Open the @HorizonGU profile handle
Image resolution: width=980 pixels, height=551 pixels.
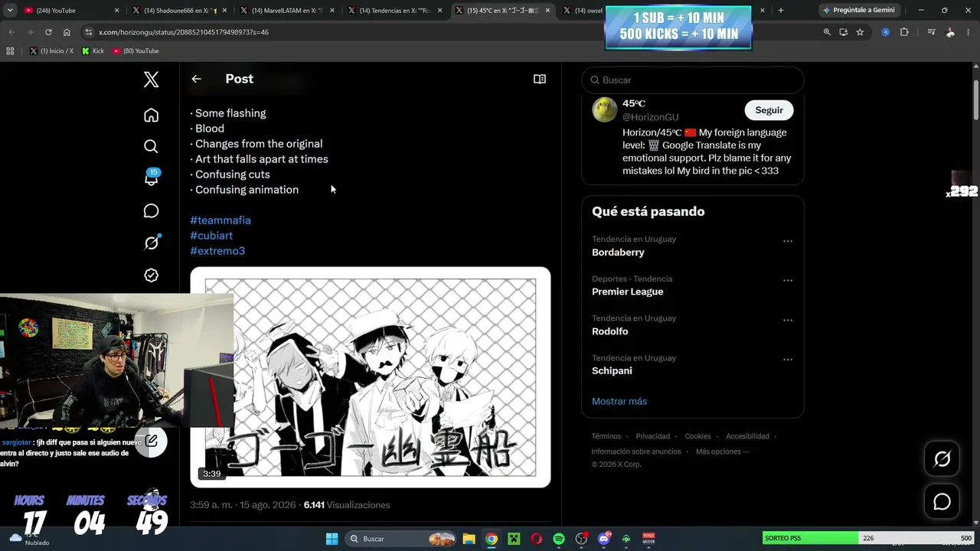click(650, 117)
